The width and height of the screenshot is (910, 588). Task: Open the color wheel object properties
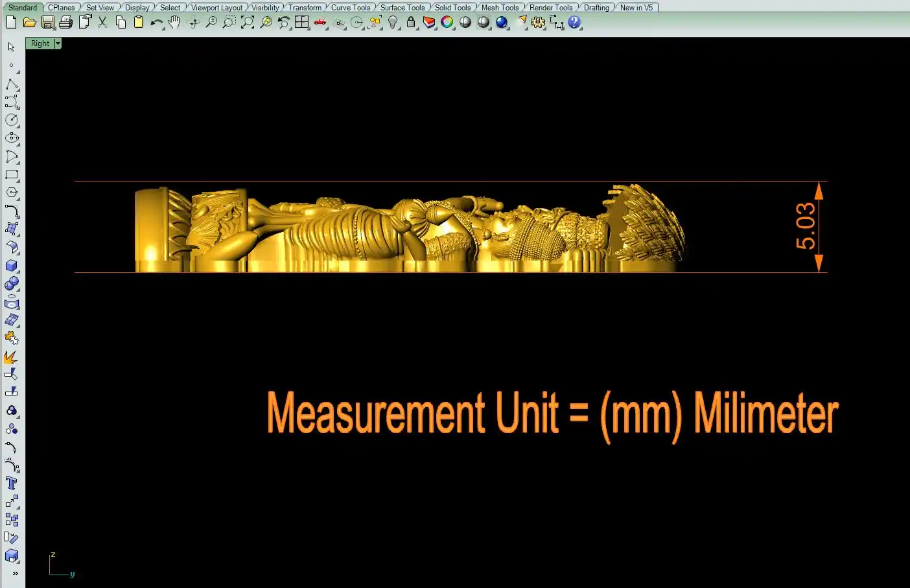coord(447,22)
